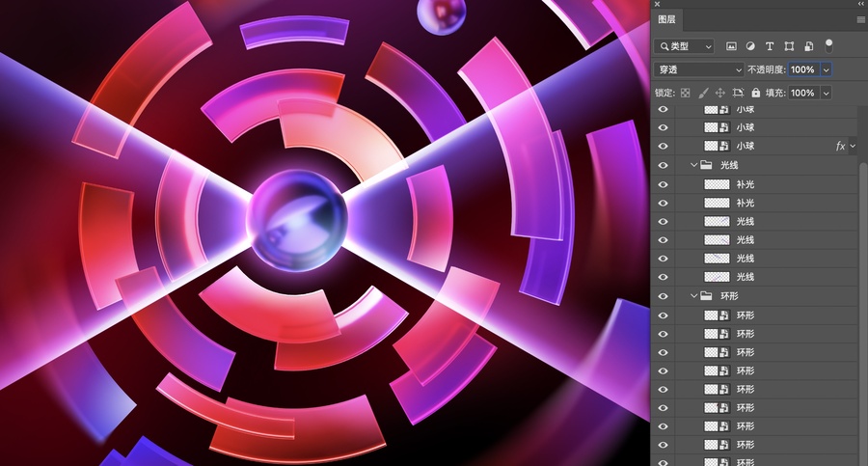Screen dimensions: 868x466
Task: Click the 光线 group folder icon
Action: point(706,165)
